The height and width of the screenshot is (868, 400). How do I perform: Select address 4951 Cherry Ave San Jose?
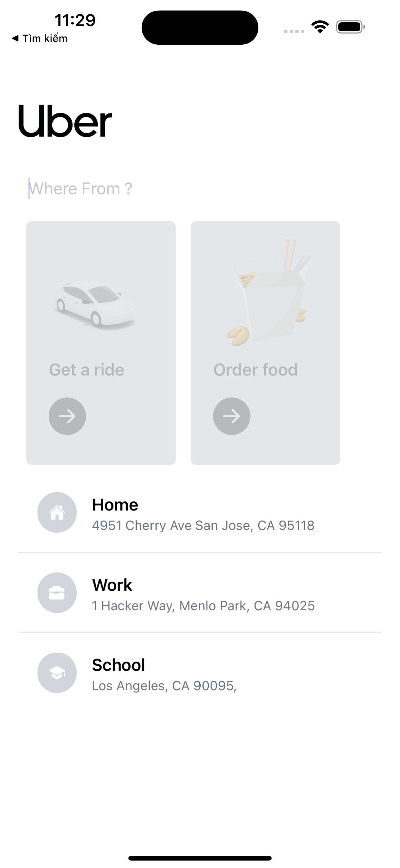point(203,525)
